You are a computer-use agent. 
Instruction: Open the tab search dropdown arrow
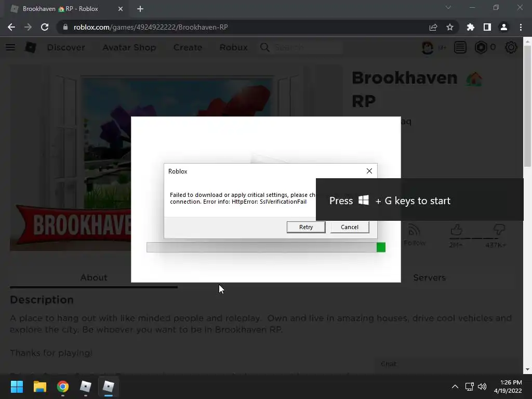click(x=448, y=7)
